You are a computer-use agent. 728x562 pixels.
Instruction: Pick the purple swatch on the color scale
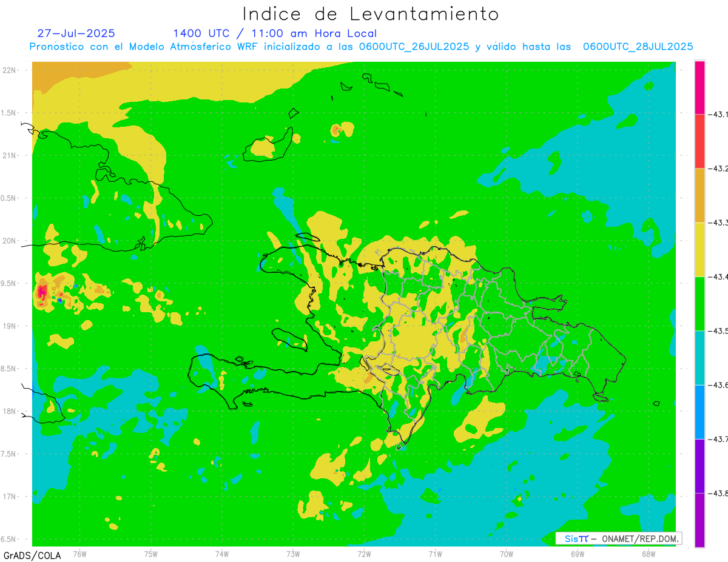[699, 466]
